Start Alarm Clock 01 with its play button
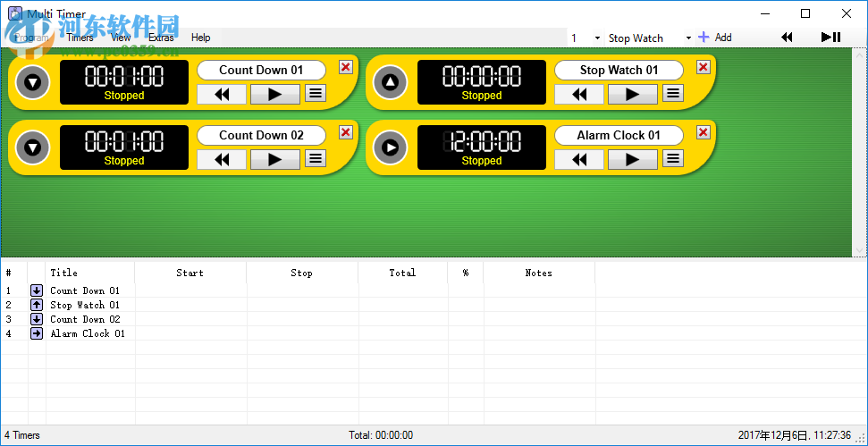868x446 pixels. pyautogui.click(x=633, y=159)
